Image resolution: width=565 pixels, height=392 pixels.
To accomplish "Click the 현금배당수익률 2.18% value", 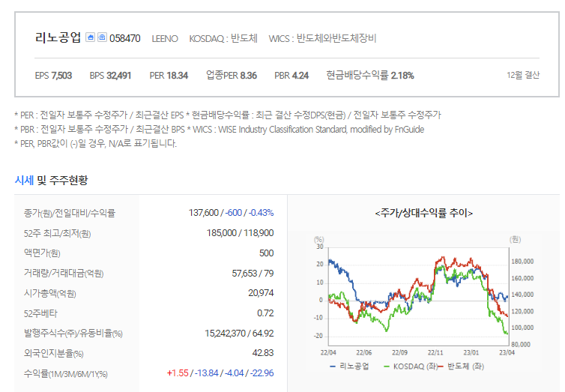I will (370, 75).
